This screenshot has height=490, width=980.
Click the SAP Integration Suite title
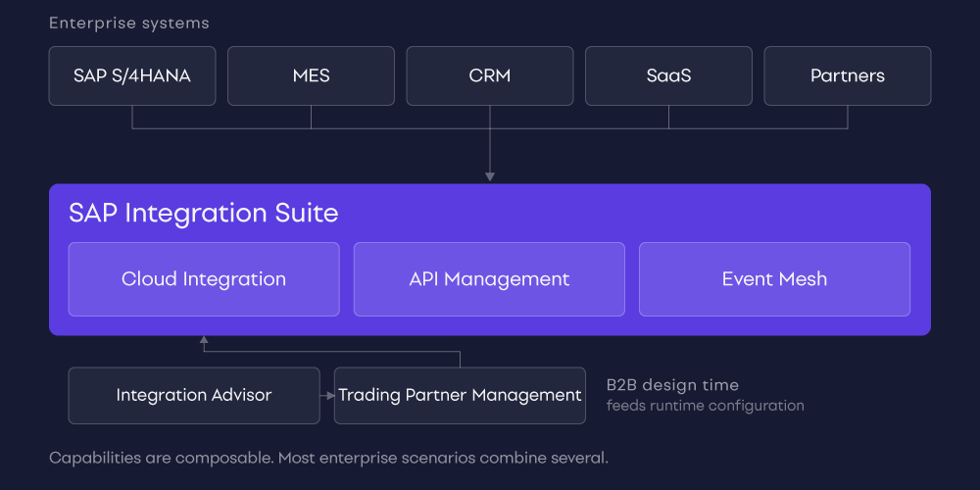[203, 213]
